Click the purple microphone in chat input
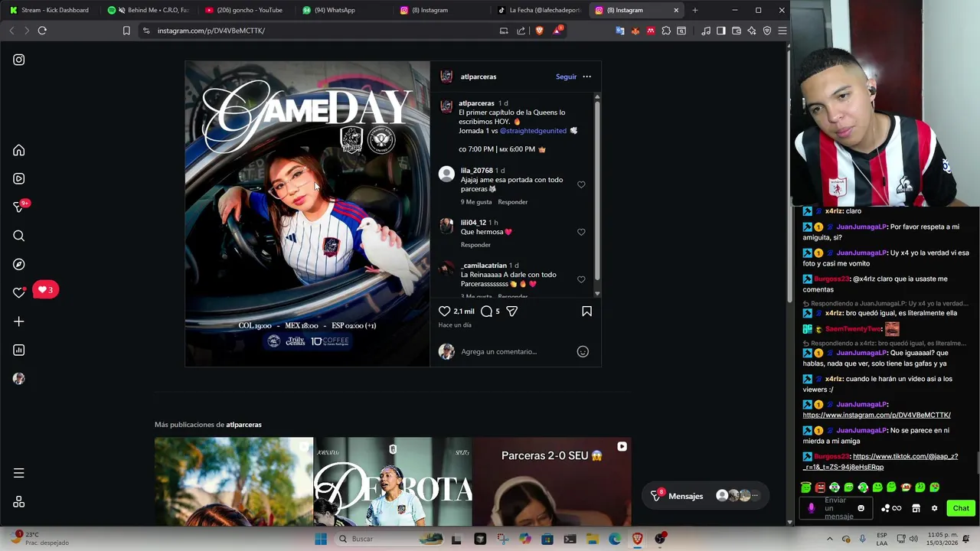 click(x=812, y=508)
